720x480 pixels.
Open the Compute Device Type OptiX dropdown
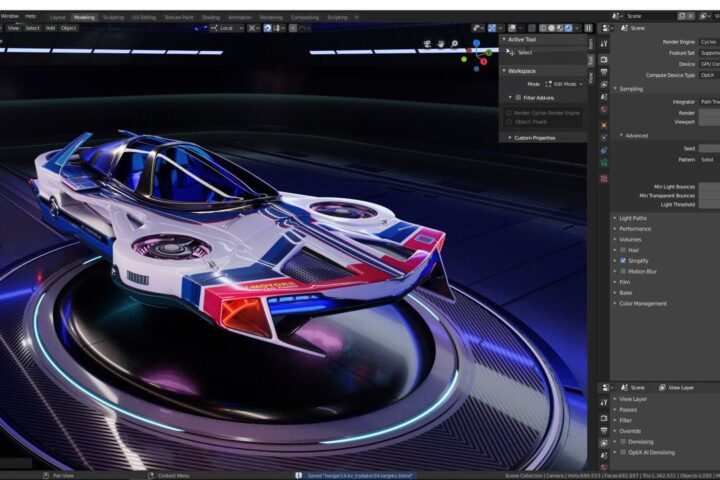coord(709,75)
